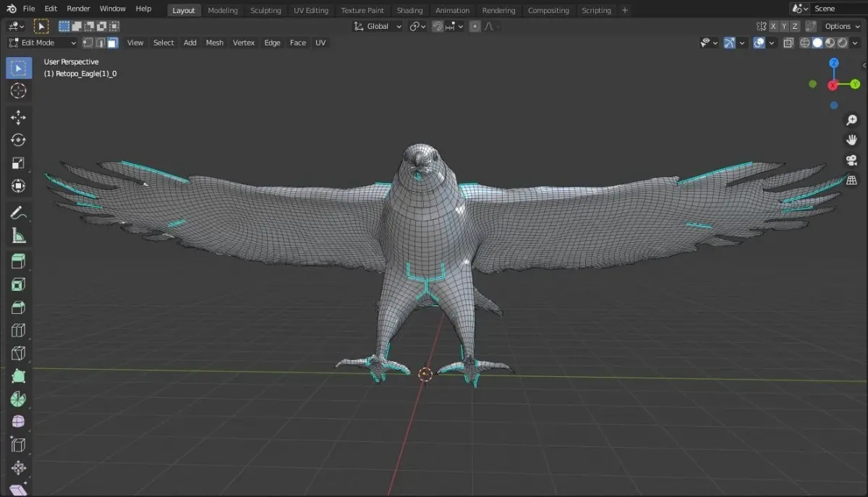Select the Scale tool
Screen dimensions: 868x497
click(x=19, y=163)
